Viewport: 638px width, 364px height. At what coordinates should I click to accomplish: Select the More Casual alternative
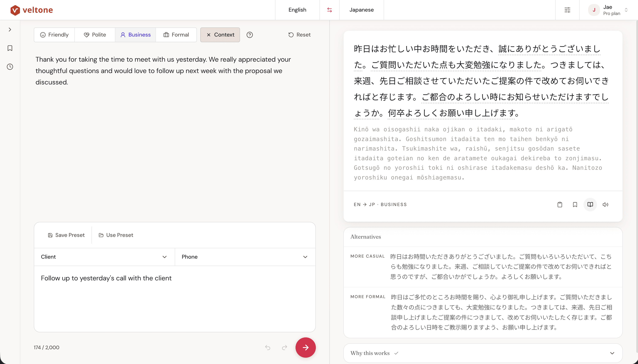tap(483, 267)
